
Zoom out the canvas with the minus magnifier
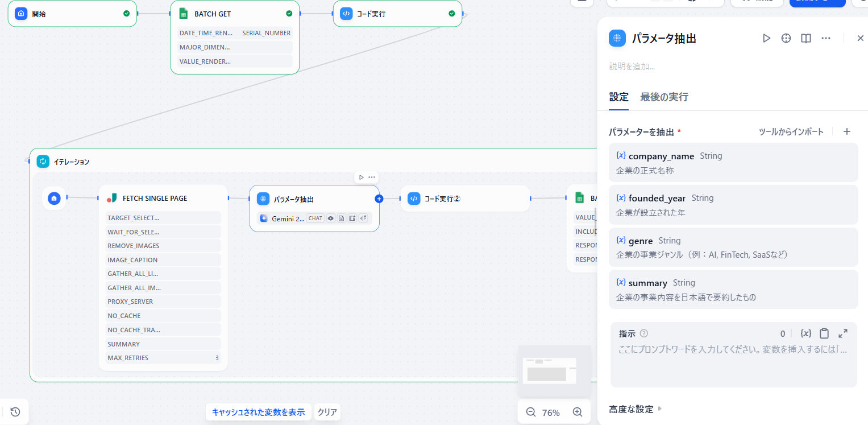pyautogui.click(x=531, y=412)
